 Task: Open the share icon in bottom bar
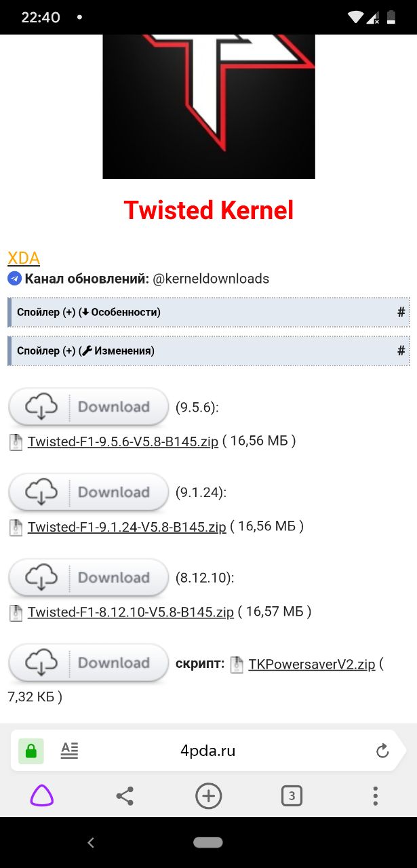pyautogui.click(x=125, y=795)
